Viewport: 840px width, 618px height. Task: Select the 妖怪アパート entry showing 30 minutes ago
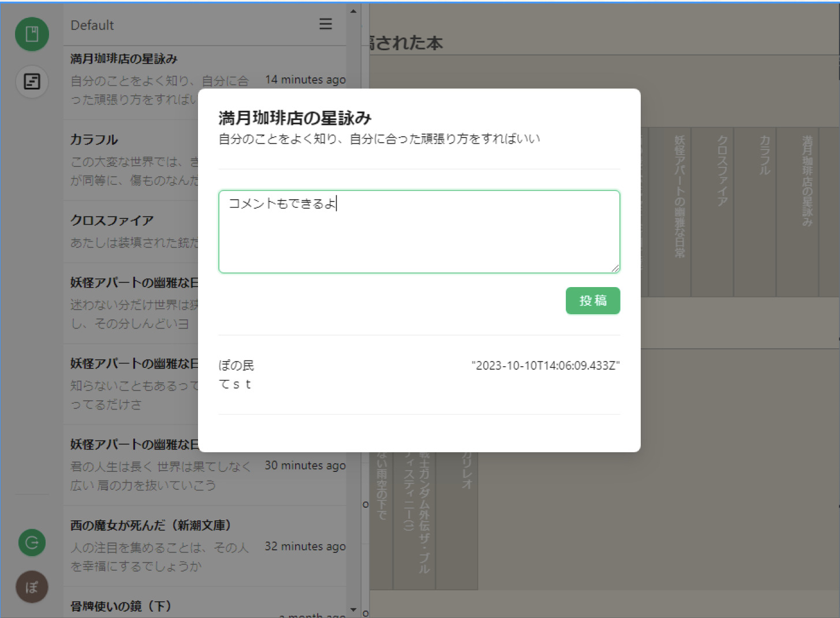[x=204, y=465]
